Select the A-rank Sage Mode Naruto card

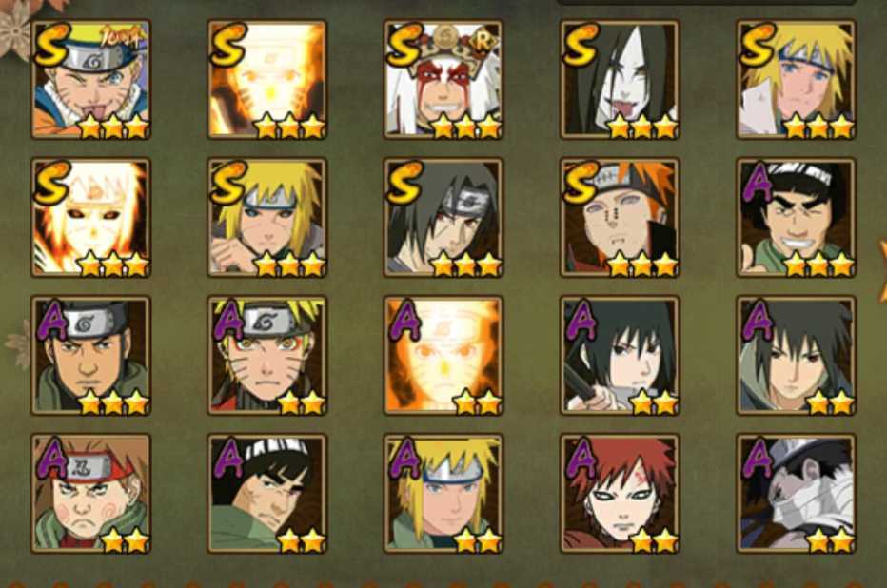point(267,356)
